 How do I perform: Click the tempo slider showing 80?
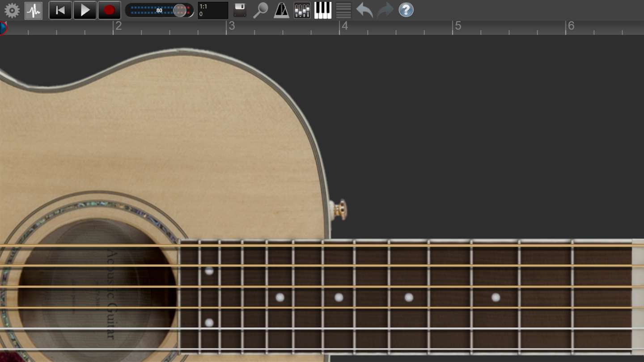[x=159, y=10]
